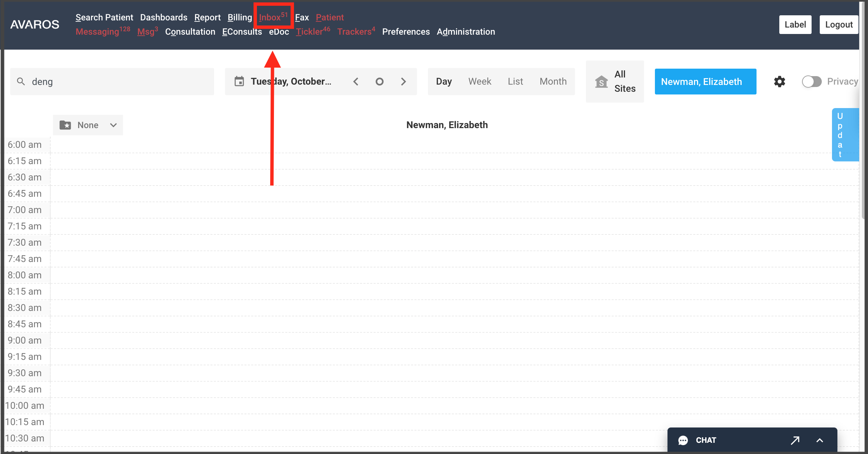Pop out chat with arrow icon

tap(795, 440)
